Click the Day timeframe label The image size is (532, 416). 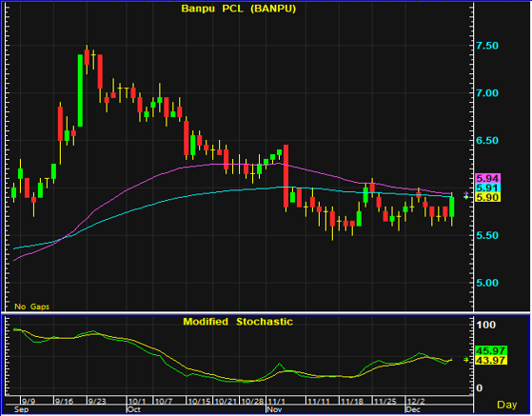tap(507, 405)
